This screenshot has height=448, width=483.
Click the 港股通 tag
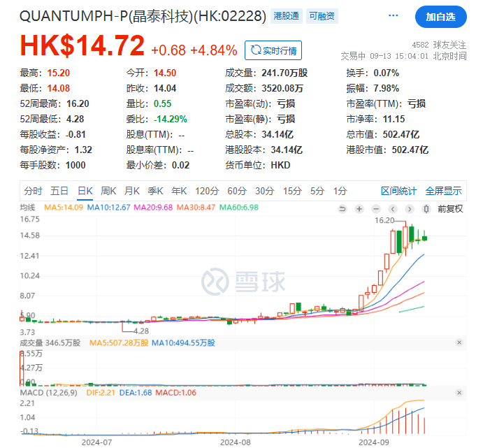[x=284, y=16]
